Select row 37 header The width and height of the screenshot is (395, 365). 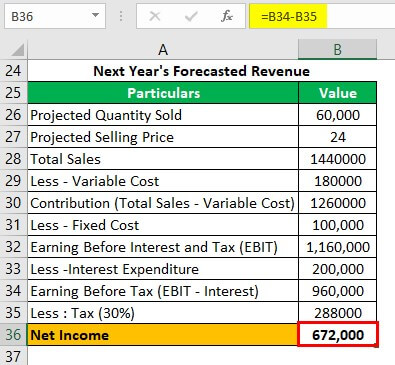click(13, 356)
